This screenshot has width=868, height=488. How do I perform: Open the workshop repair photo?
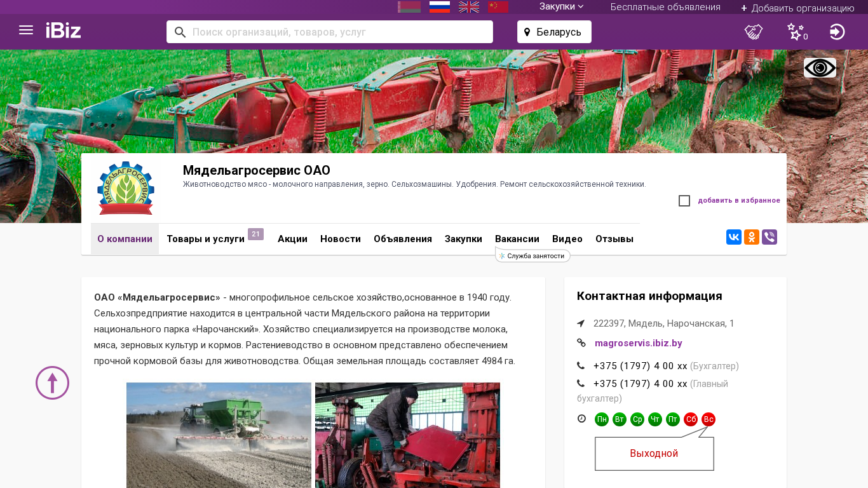407,435
